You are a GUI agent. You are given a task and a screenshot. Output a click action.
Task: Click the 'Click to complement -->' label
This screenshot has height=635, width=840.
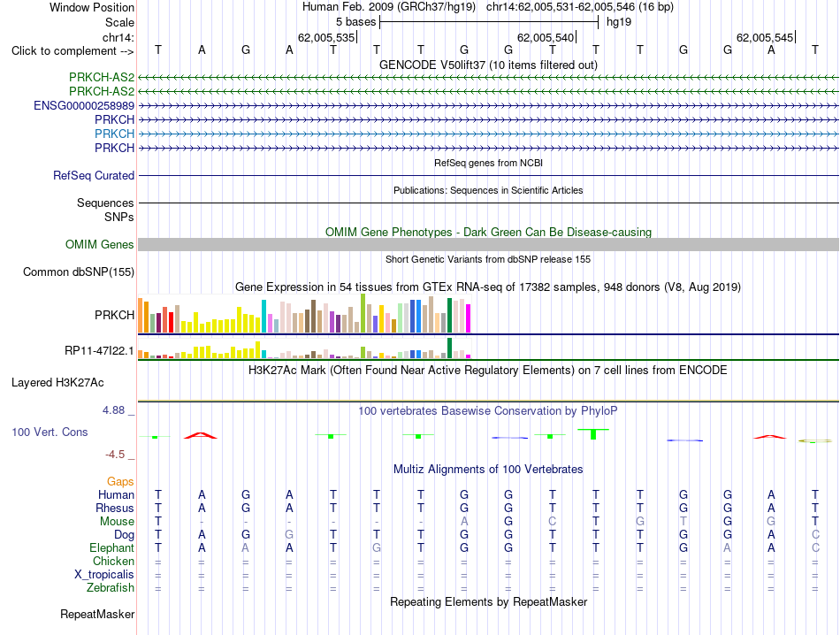73,51
